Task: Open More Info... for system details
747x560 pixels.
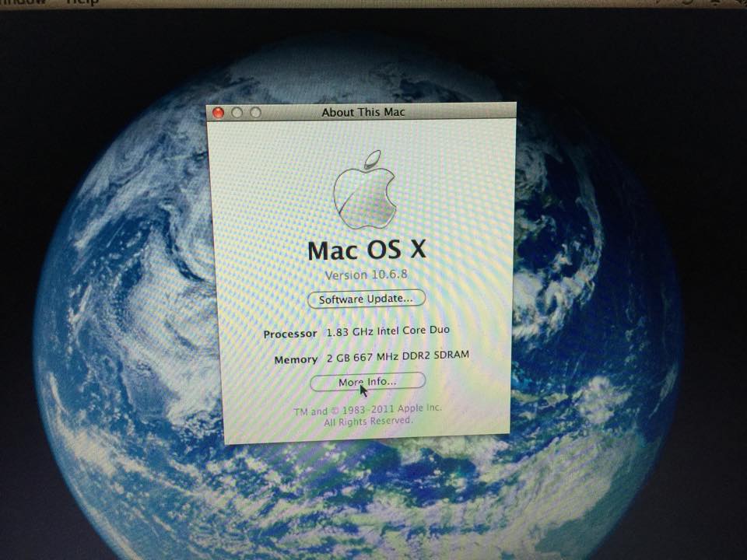Action: coord(367,381)
